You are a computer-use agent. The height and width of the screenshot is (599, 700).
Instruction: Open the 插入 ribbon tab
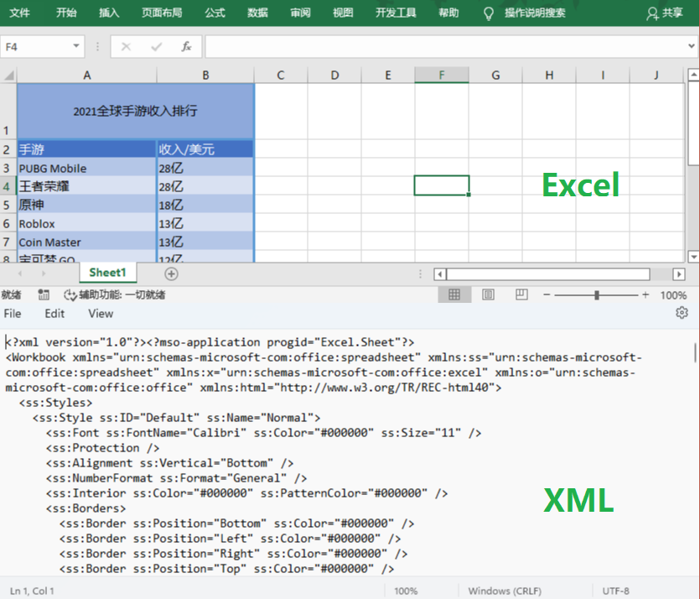[109, 13]
